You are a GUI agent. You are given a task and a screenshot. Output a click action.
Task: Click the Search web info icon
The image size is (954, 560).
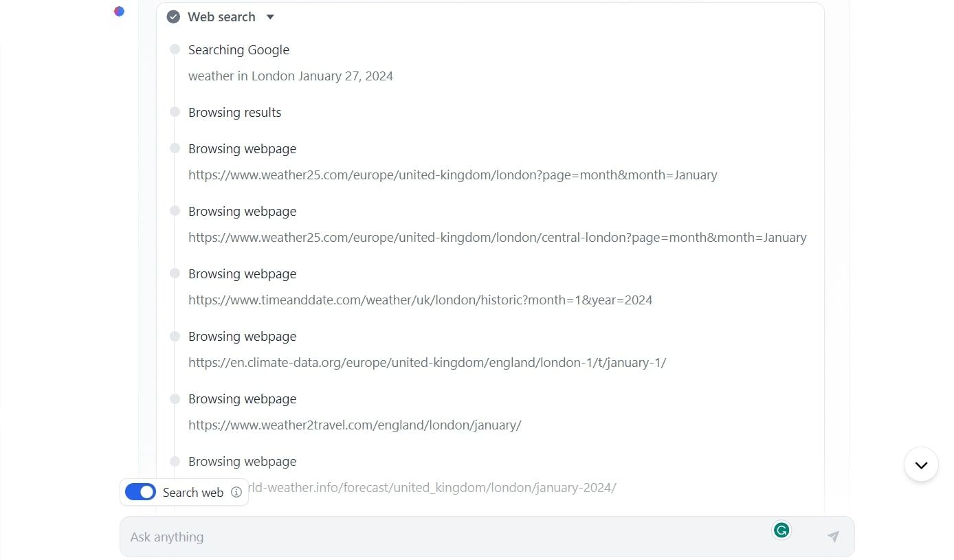(236, 492)
